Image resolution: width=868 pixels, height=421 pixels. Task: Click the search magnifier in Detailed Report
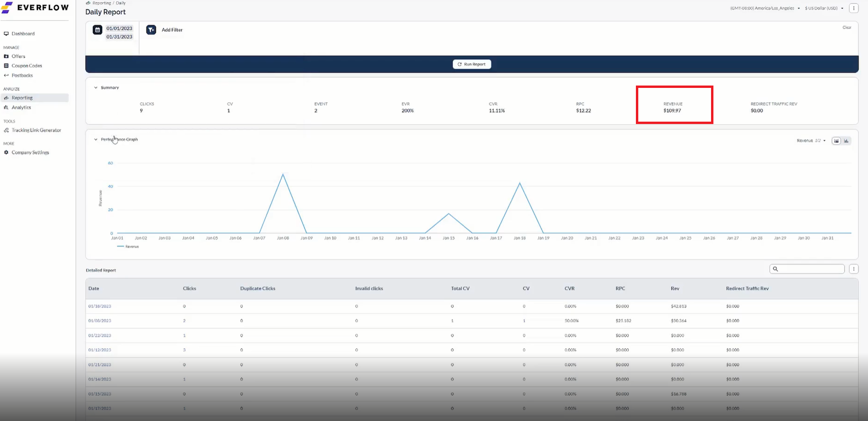click(775, 269)
